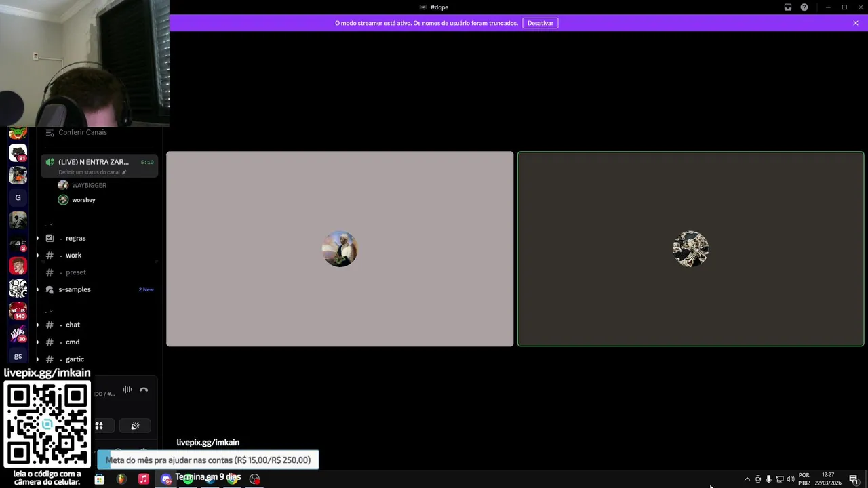This screenshot has width=868, height=488.
Task: Open Discord from the taskbar
Action: (166, 479)
